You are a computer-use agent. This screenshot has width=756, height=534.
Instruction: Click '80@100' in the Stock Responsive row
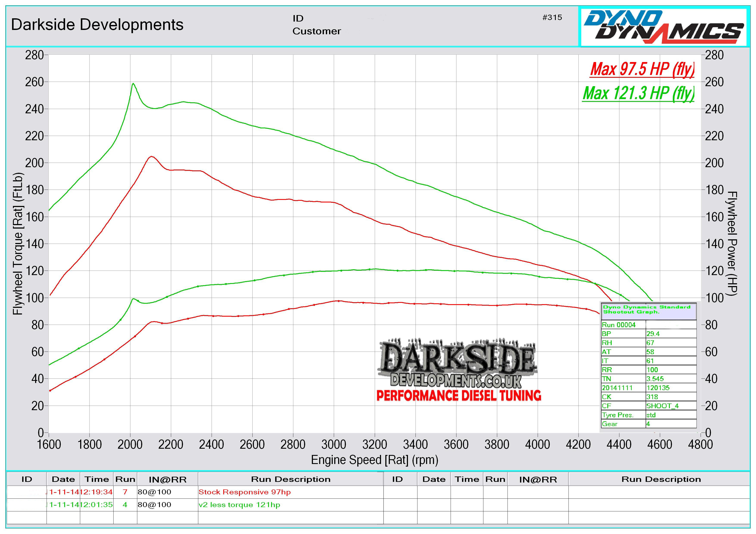(155, 492)
